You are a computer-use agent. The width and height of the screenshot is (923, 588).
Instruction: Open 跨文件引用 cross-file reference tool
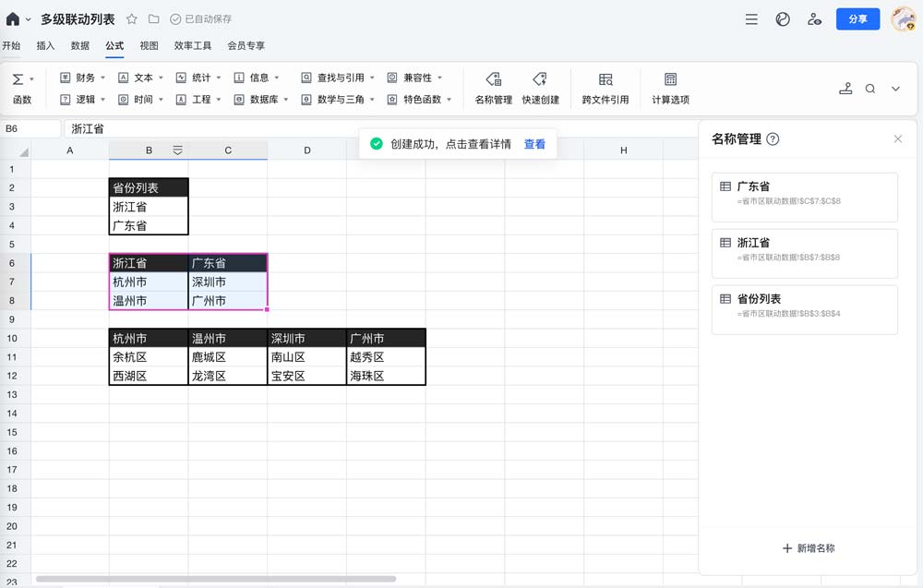[605, 80]
